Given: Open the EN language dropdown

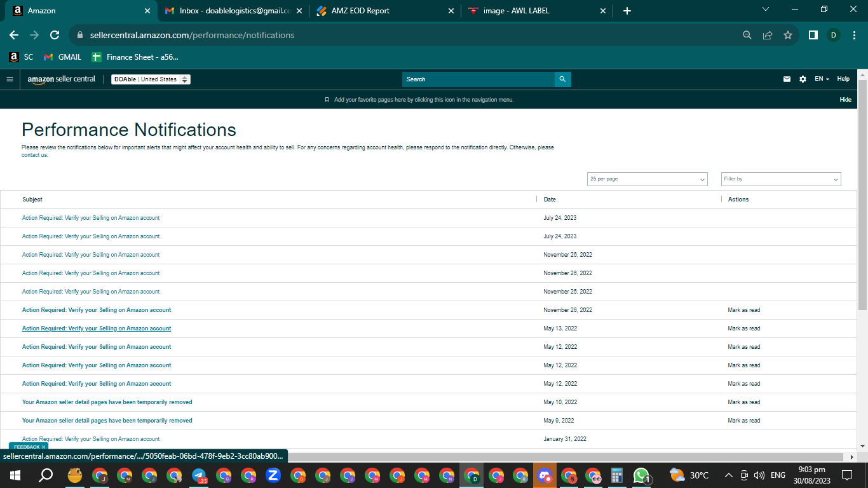Looking at the screenshot, I should pos(822,79).
